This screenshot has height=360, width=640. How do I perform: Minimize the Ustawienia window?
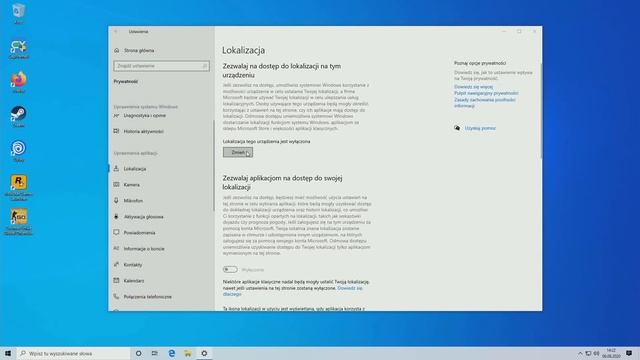(x=504, y=31)
